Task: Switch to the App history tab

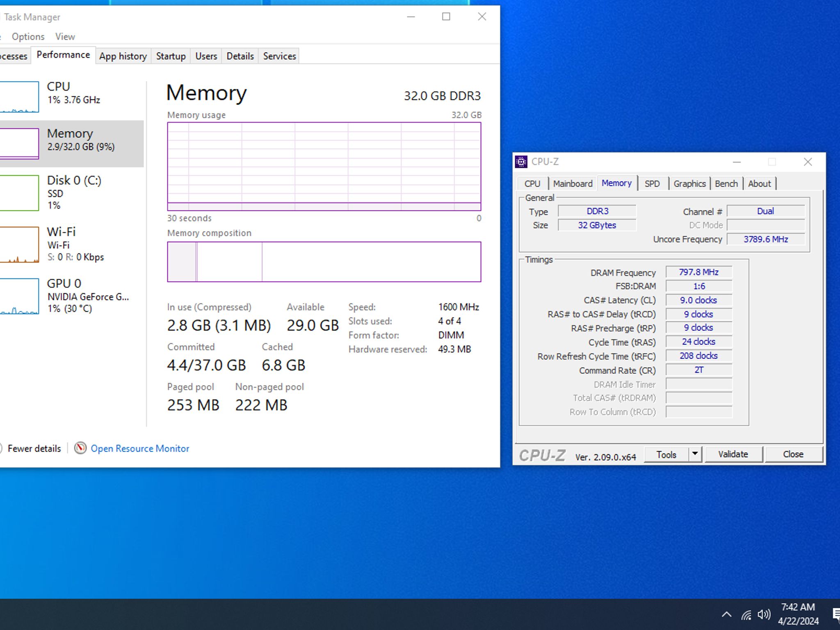Action: [123, 56]
